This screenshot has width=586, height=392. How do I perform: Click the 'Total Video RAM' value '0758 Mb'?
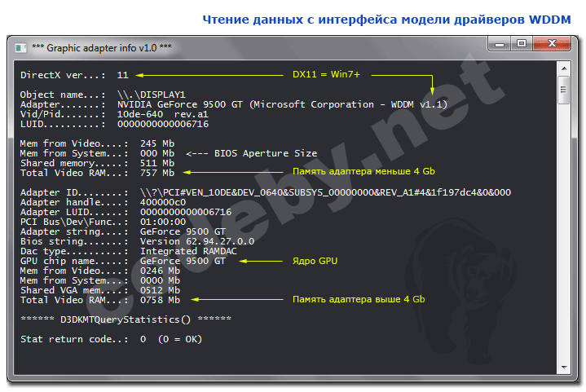(x=160, y=300)
